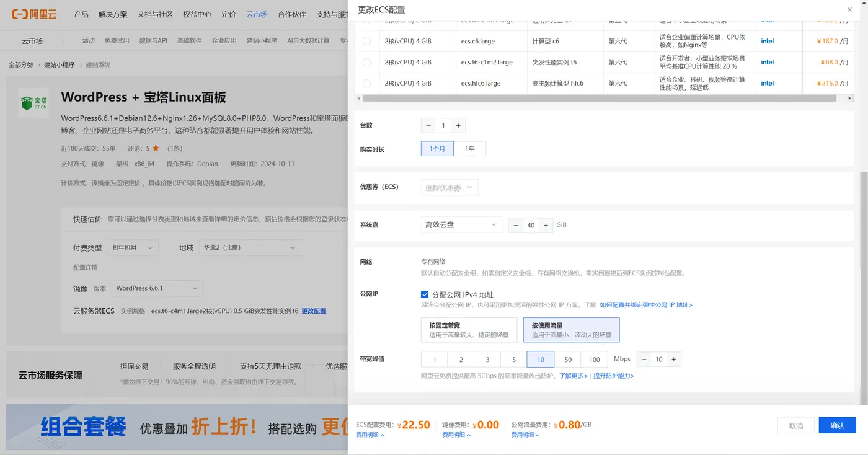The height and width of the screenshot is (455, 868).
Task: Select 按固定带宽 billing option
Action: point(469,330)
